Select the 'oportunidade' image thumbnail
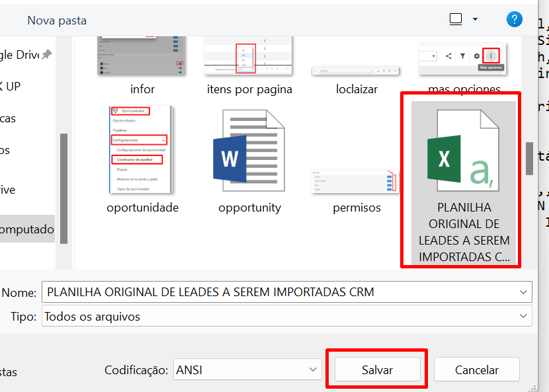The width and height of the screenshot is (549, 392). coord(141,149)
